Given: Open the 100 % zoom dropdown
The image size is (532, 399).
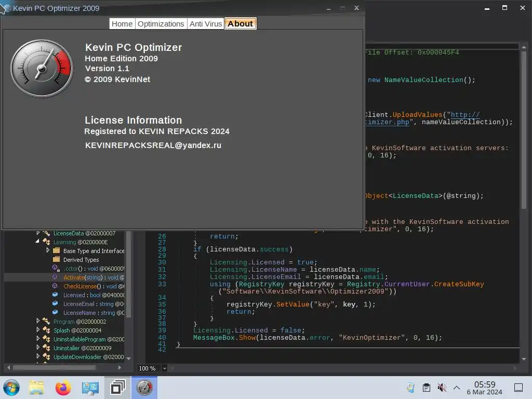Looking at the screenshot, I should coord(165,368).
